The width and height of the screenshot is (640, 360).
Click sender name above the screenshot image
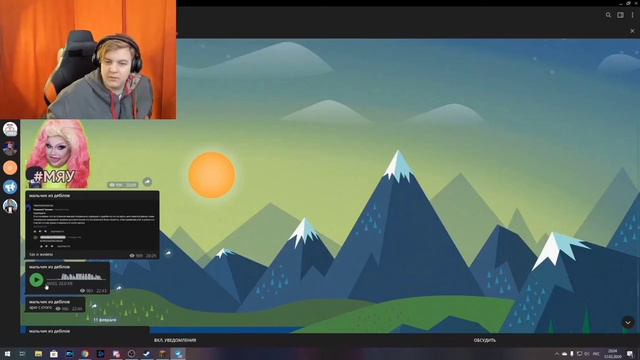49,196
